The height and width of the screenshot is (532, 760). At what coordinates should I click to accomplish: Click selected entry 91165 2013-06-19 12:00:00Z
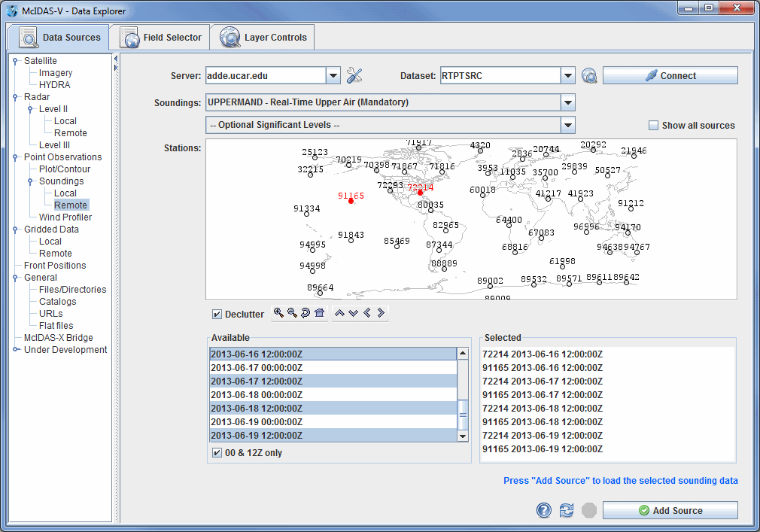[x=543, y=449]
